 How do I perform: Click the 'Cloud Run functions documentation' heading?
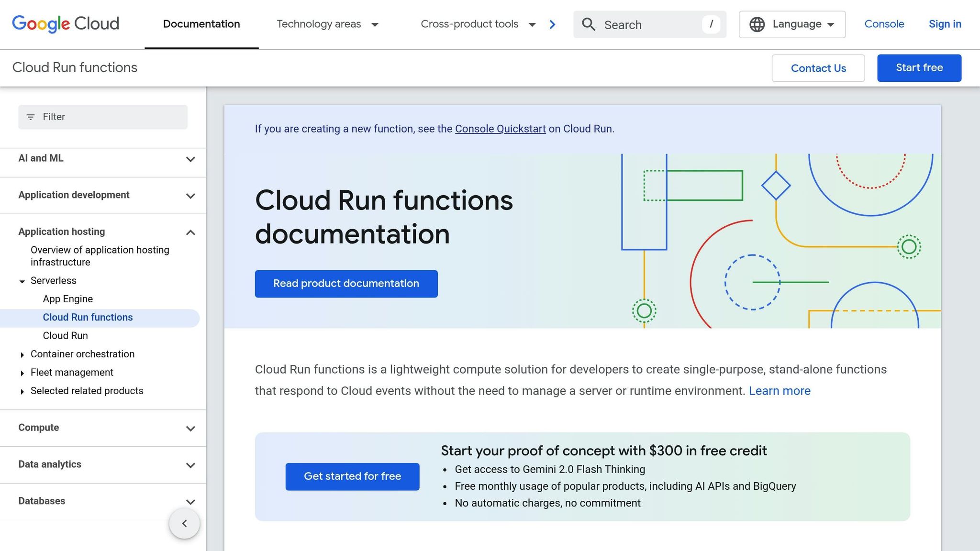coord(384,217)
